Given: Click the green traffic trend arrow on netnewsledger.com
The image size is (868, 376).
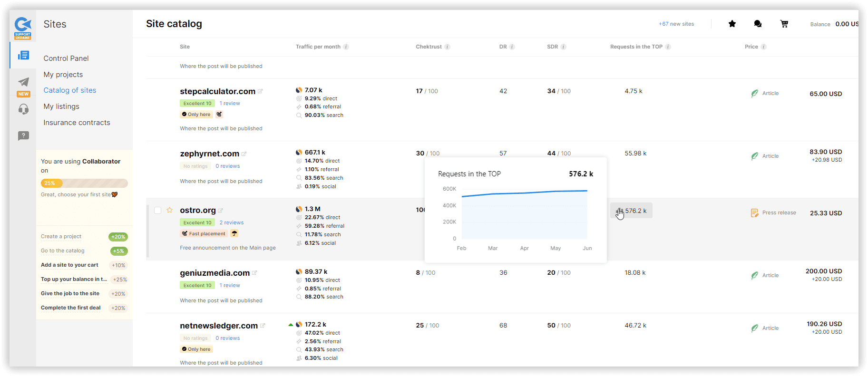Looking at the screenshot, I should 291,325.
